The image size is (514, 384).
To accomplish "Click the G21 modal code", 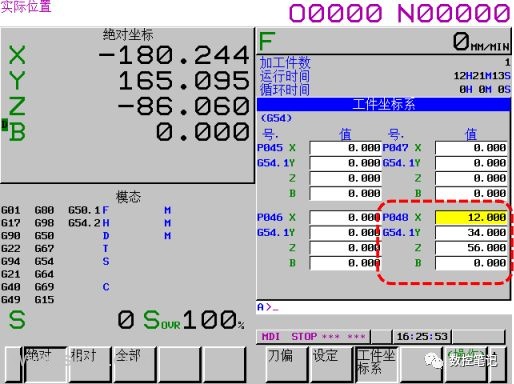I will pyautogui.click(x=11, y=274).
